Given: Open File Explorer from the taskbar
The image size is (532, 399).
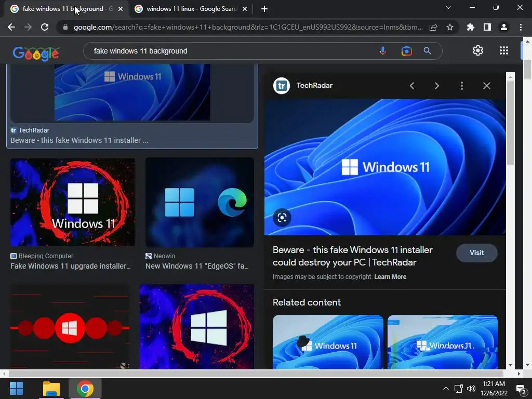Looking at the screenshot, I should coord(51,389).
